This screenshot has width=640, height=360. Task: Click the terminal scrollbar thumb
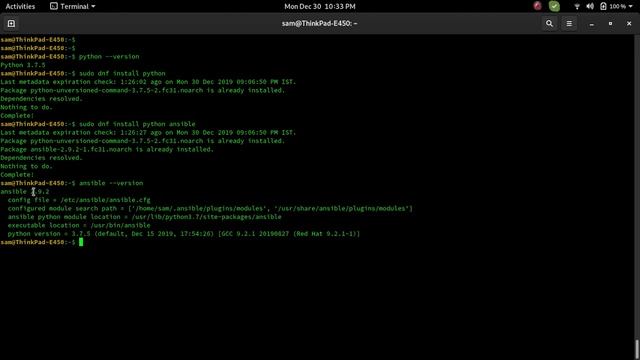pos(637,349)
